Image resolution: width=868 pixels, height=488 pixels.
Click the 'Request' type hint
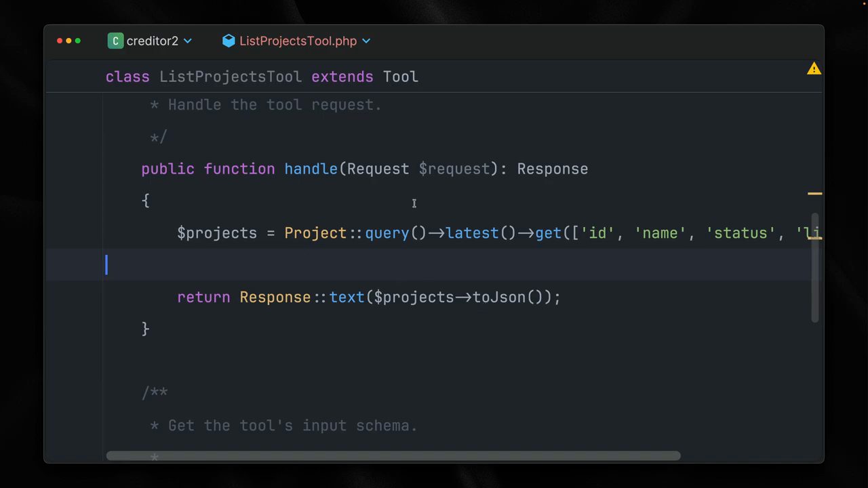(378, 169)
